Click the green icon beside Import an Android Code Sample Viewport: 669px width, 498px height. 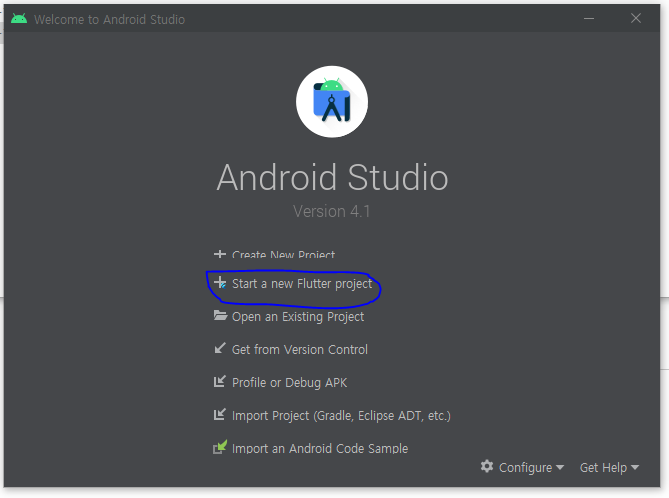(220, 447)
